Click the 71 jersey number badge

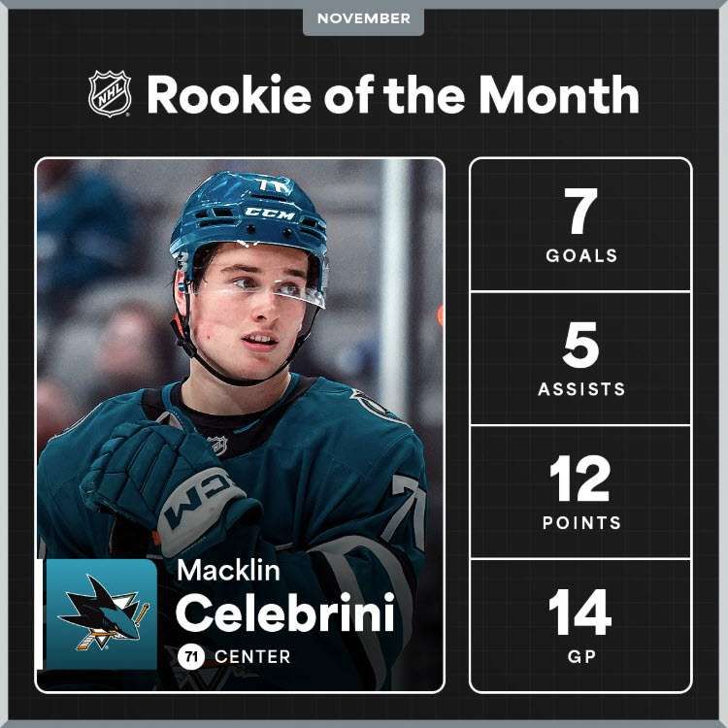tap(191, 656)
